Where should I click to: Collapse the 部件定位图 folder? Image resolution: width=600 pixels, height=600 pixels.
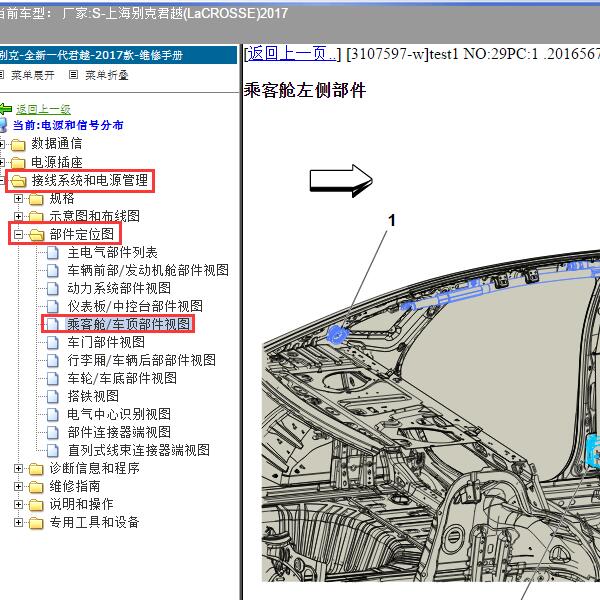18,234
